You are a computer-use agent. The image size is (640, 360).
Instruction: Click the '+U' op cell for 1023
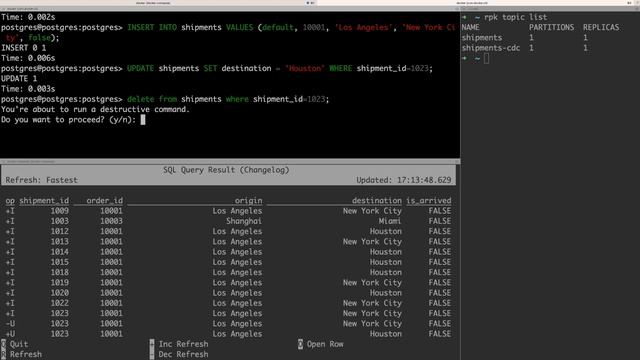tap(10, 333)
